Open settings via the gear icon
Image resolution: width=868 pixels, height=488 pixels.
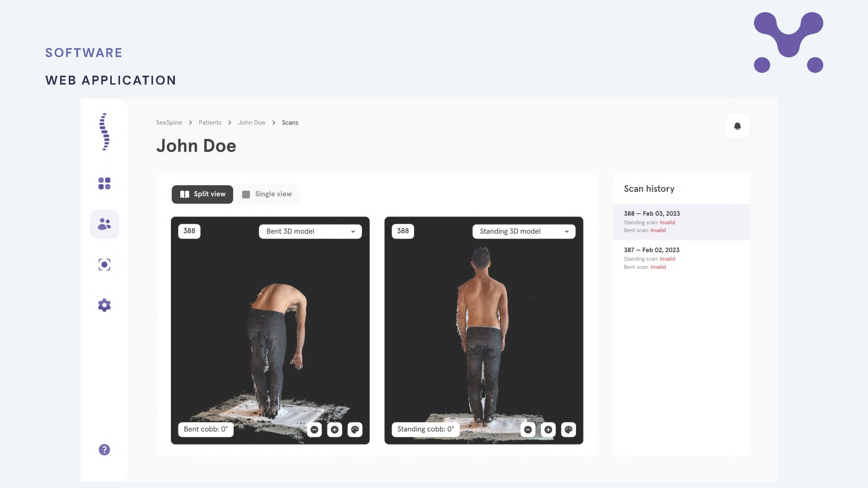point(104,305)
